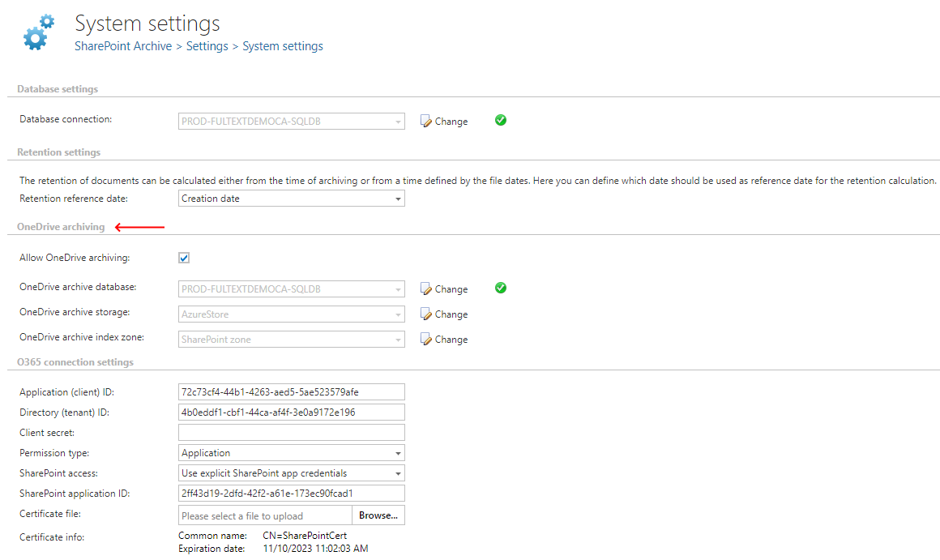Click inside the Client secret field
Image resolution: width=940 pixels, height=560 pixels.
291,432
